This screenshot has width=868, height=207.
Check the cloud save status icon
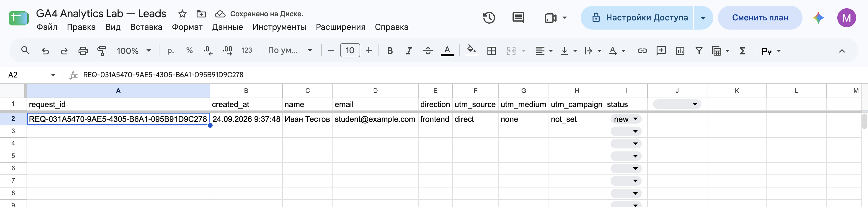click(220, 14)
